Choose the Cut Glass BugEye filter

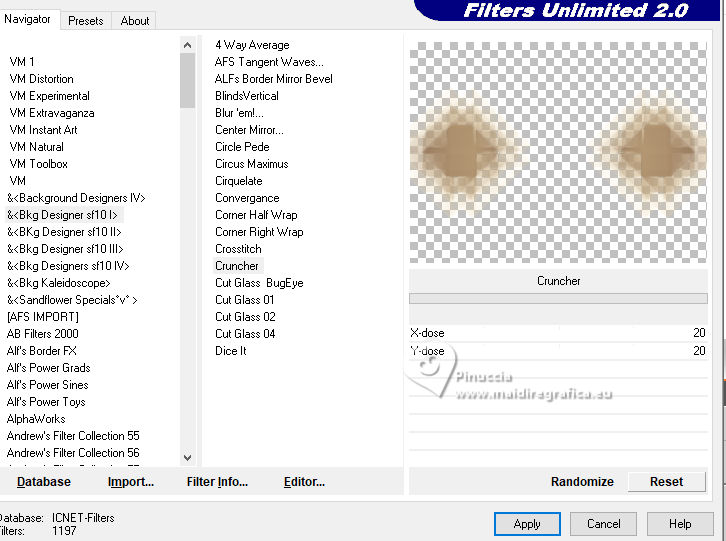point(259,283)
